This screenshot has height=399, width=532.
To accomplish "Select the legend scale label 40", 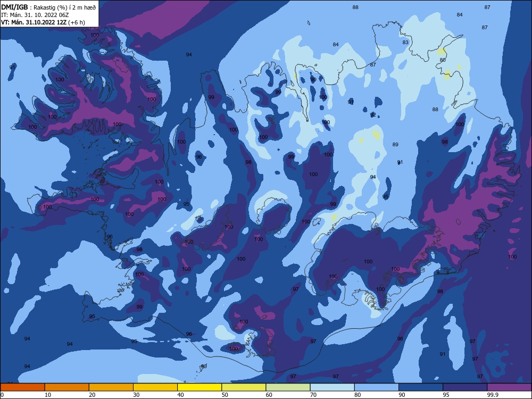I will [x=180, y=395].
